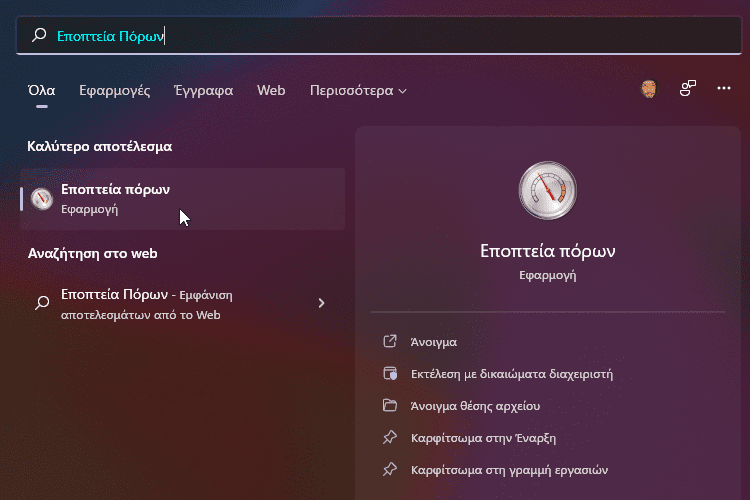The width and height of the screenshot is (750, 500).
Task: Switch to the Εφαρμογές tab
Action: [x=115, y=90]
